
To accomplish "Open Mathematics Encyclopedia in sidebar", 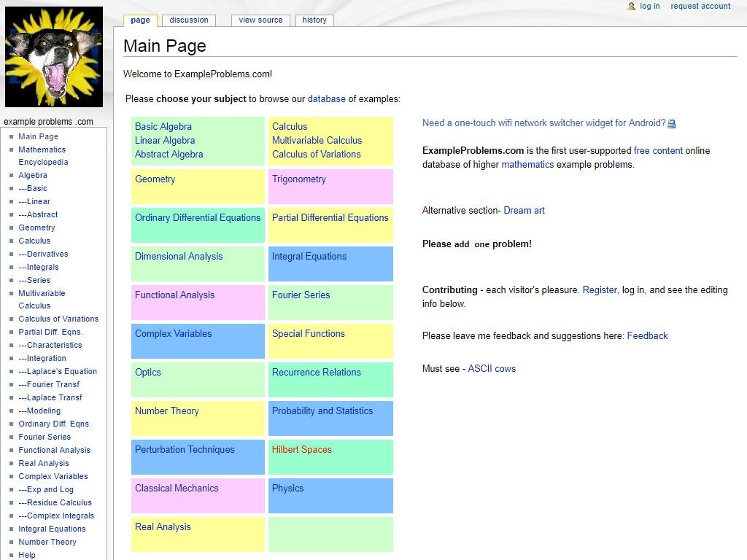I will pos(42,156).
